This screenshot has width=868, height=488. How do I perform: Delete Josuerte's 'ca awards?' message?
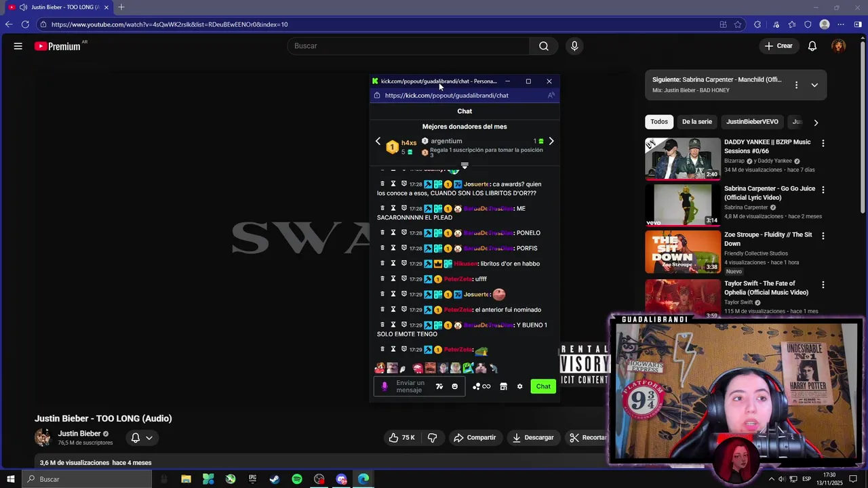[x=382, y=184]
